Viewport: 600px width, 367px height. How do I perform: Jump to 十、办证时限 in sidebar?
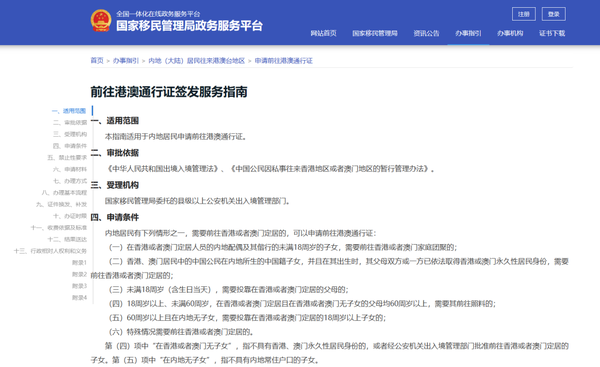(x=70, y=216)
